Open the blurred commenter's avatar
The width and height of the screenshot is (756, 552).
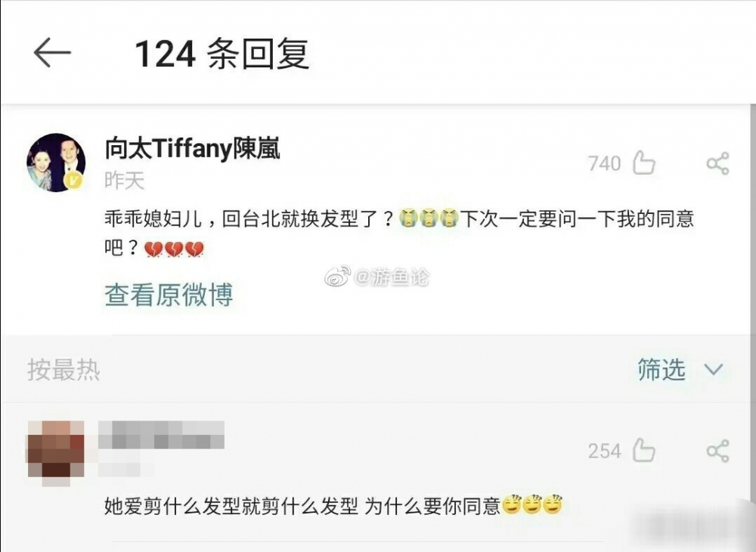pos(56,451)
